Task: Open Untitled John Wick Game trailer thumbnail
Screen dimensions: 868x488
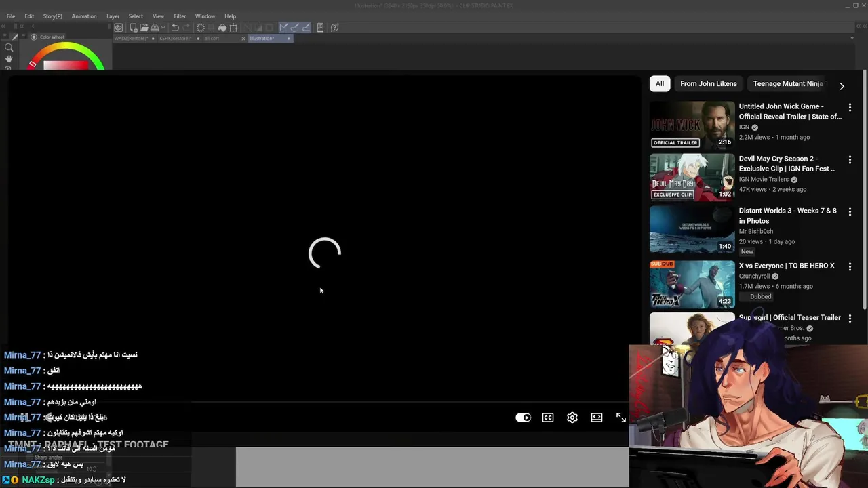Action: click(692, 125)
